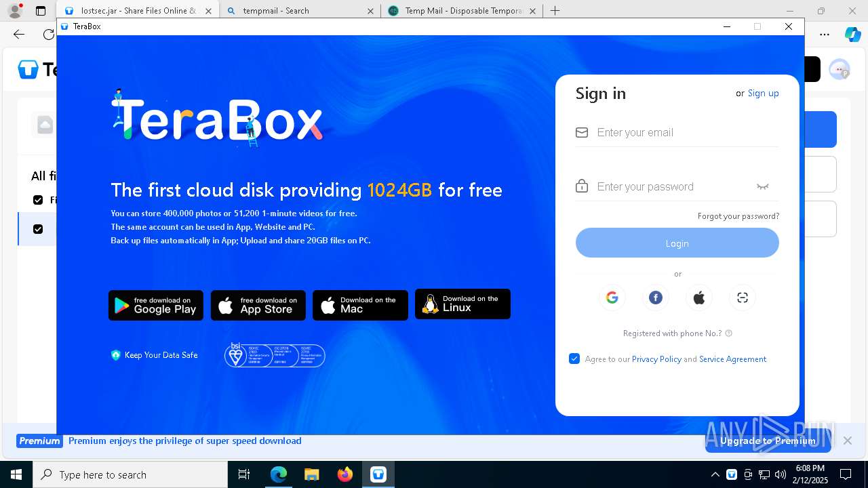Close the lostsec.jar browser tab
This screenshot has height=488, width=868.
209,11
